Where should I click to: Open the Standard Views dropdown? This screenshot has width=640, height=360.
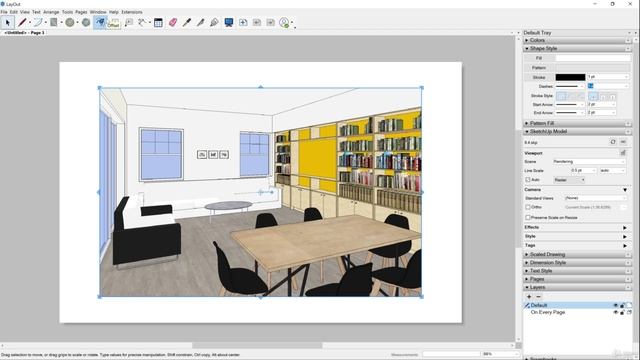tap(595, 198)
